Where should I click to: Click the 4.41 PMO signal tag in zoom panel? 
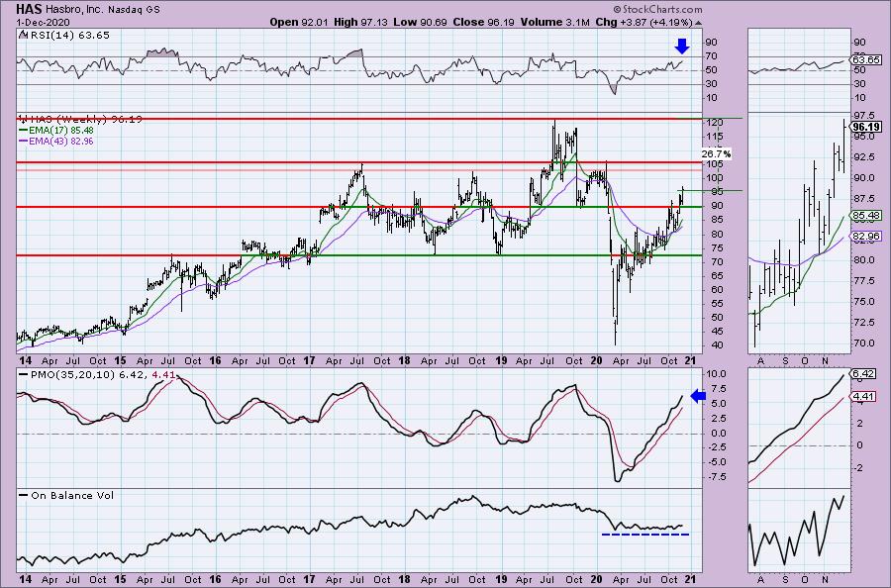tap(863, 397)
